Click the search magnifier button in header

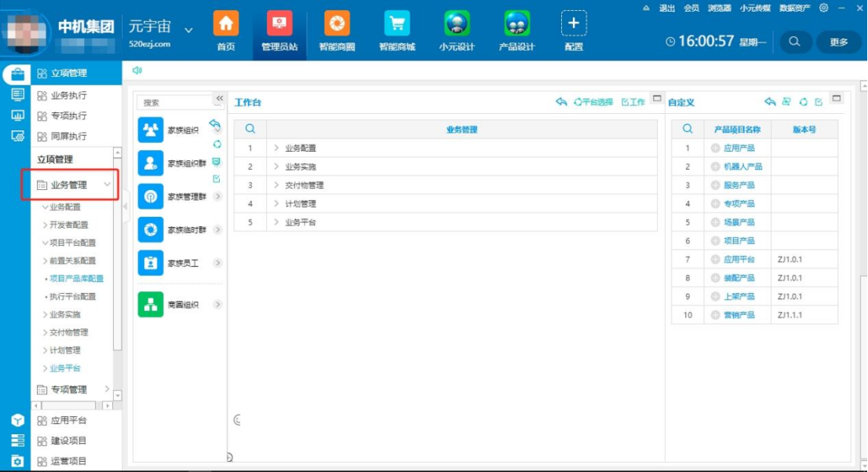(x=794, y=42)
